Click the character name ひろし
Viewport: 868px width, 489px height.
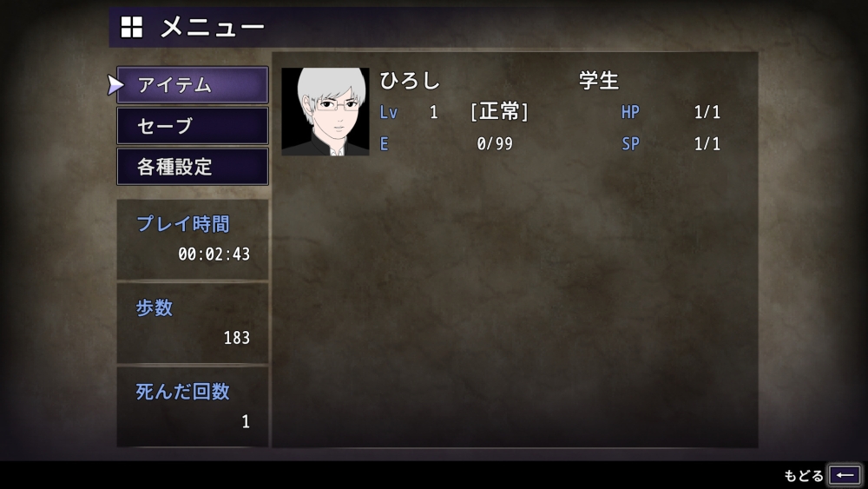point(410,81)
